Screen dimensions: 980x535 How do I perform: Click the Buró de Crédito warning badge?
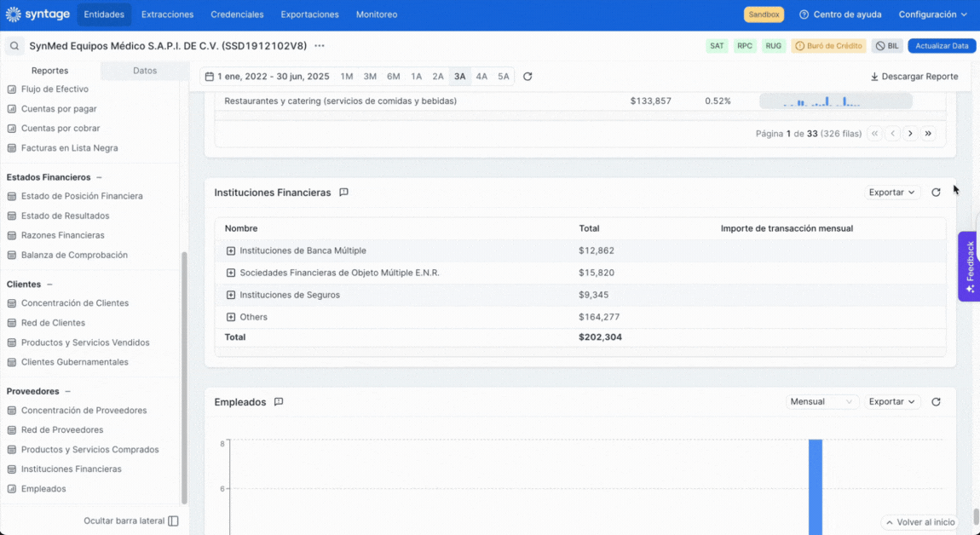pyautogui.click(x=829, y=46)
